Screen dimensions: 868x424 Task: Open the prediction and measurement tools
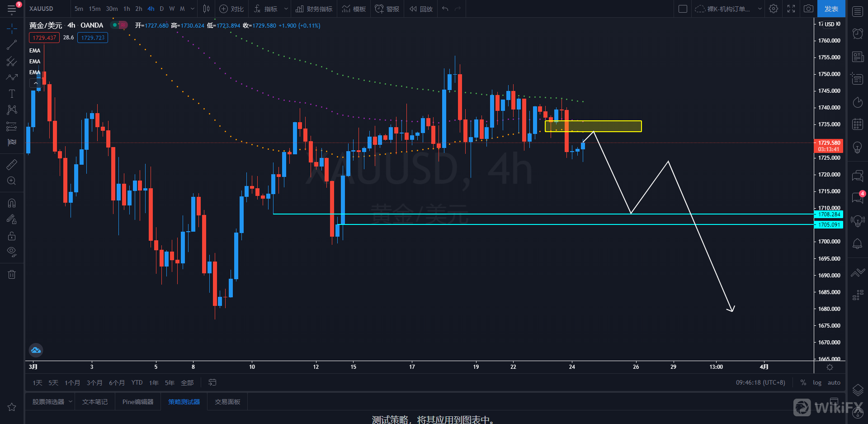[x=12, y=126]
